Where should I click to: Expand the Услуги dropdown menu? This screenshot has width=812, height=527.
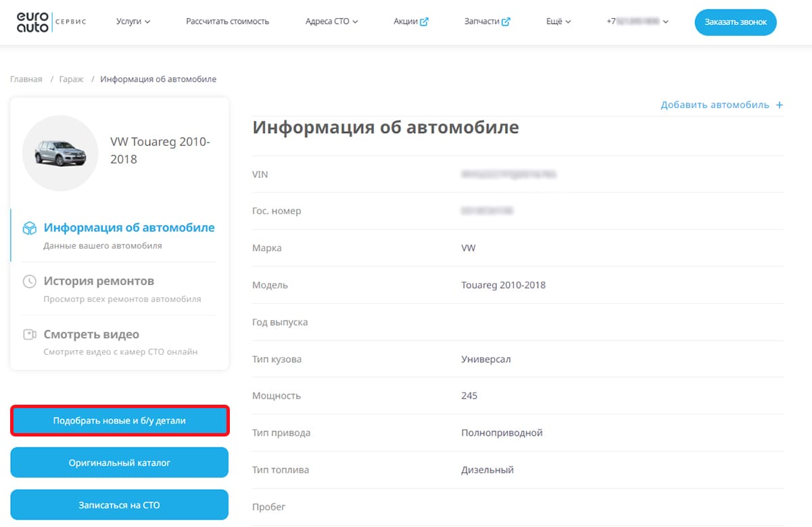133,22
